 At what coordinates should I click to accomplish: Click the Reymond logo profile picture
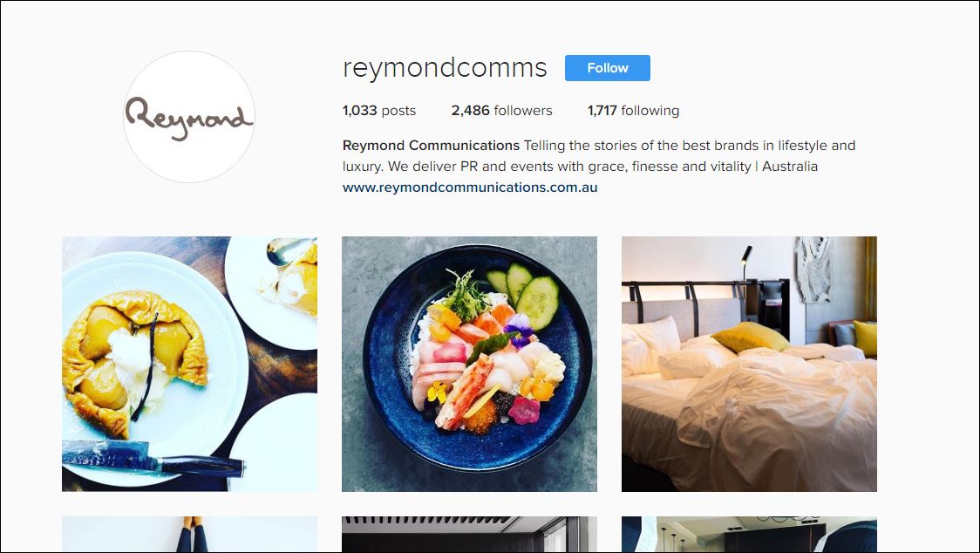(x=189, y=117)
